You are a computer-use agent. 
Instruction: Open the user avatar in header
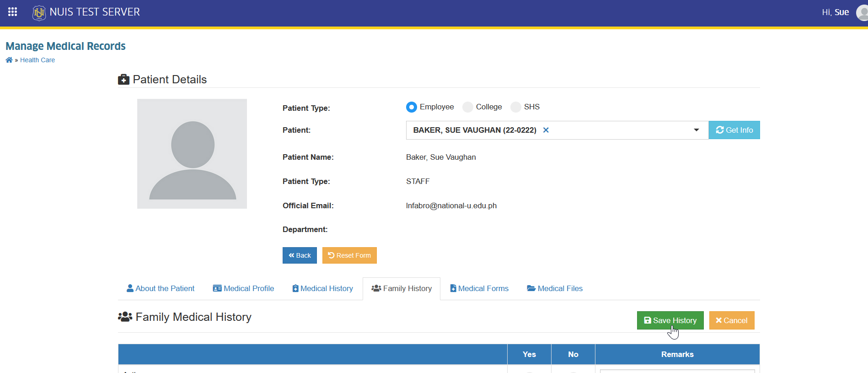pos(863,12)
